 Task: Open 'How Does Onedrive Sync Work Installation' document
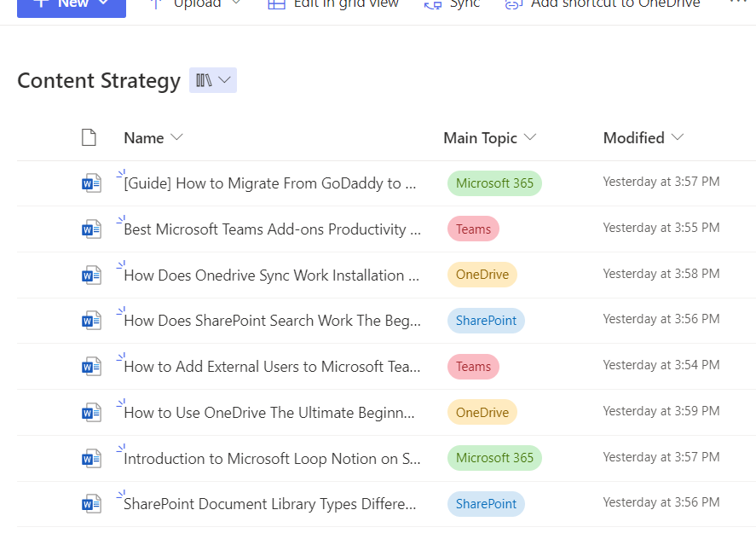tap(271, 275)
